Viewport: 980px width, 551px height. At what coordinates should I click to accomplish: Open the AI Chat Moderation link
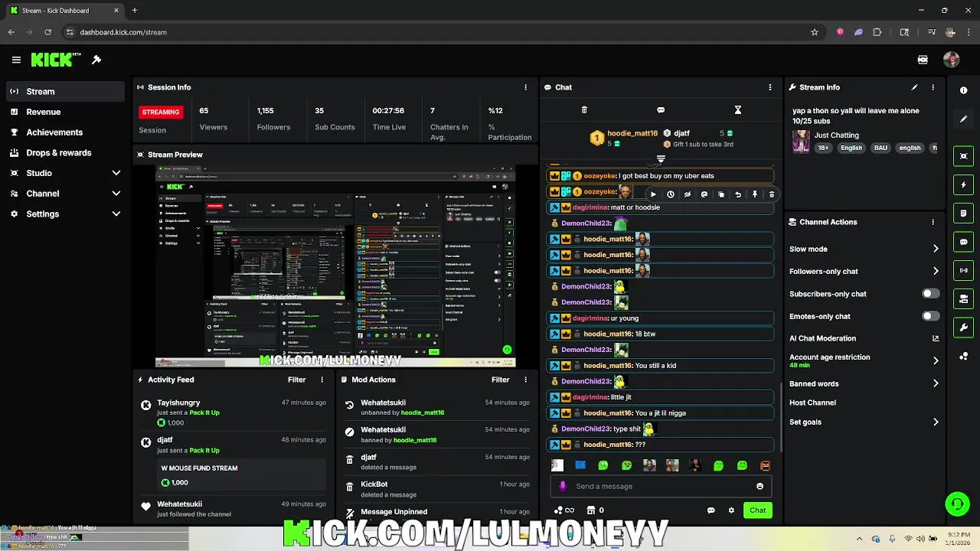coord(864,338)
